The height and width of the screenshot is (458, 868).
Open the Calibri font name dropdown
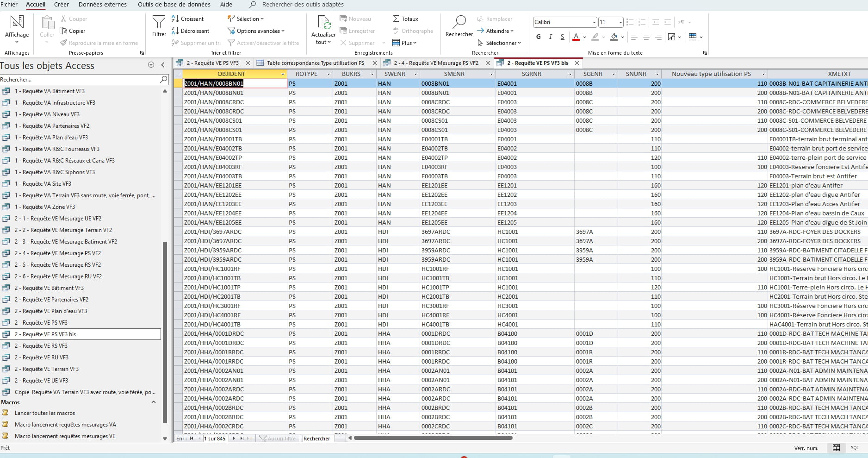click(x=594, y=22)
